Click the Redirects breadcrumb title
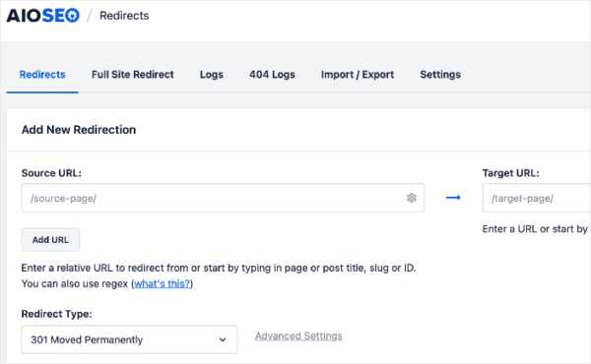Viewport: 591px width, 364px height. tap(124, 16)
